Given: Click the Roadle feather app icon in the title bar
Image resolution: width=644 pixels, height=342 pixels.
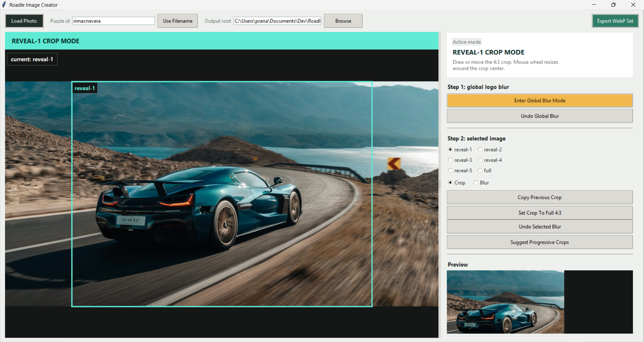Looking at the screenshot, I should pyautogui.click(x=4, y=5).
